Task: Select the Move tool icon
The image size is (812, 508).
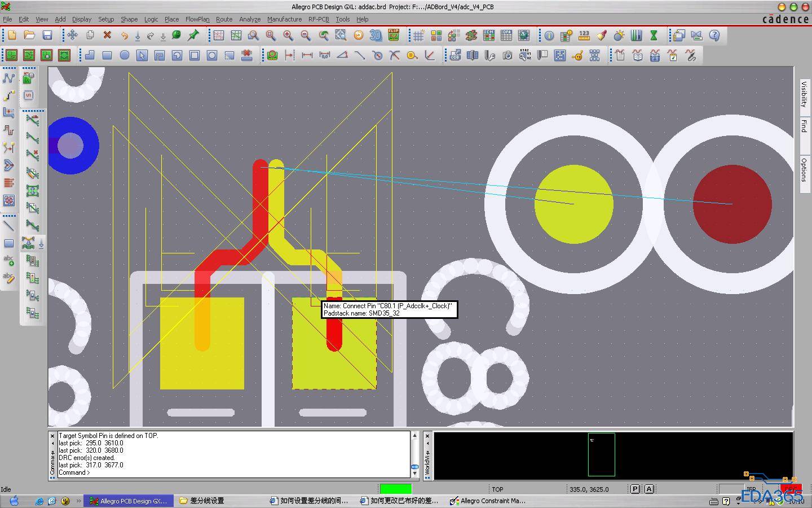Action: tap(72, 36)
